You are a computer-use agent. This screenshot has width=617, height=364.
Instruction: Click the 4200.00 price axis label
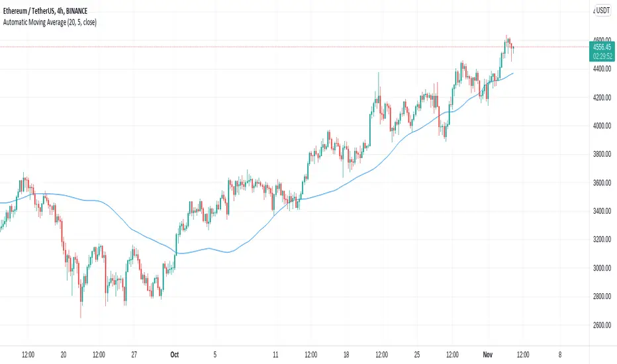(x=601, y=97)
